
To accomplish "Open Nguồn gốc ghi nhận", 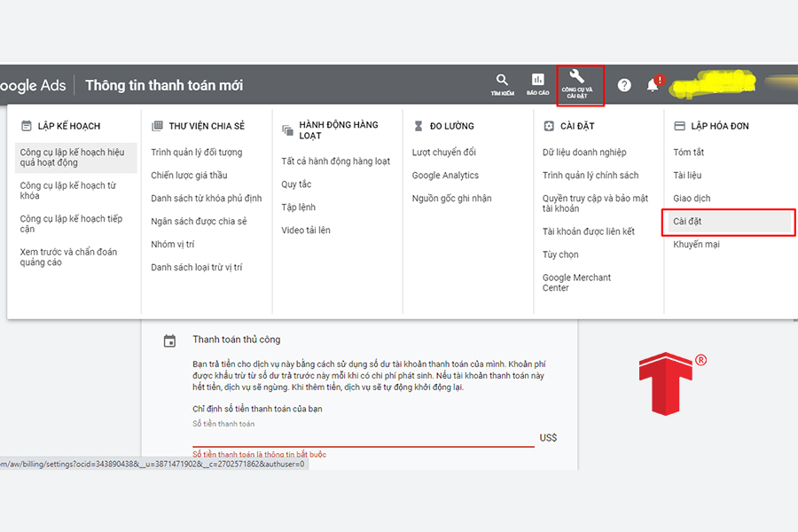I will (x=451, y=198).
